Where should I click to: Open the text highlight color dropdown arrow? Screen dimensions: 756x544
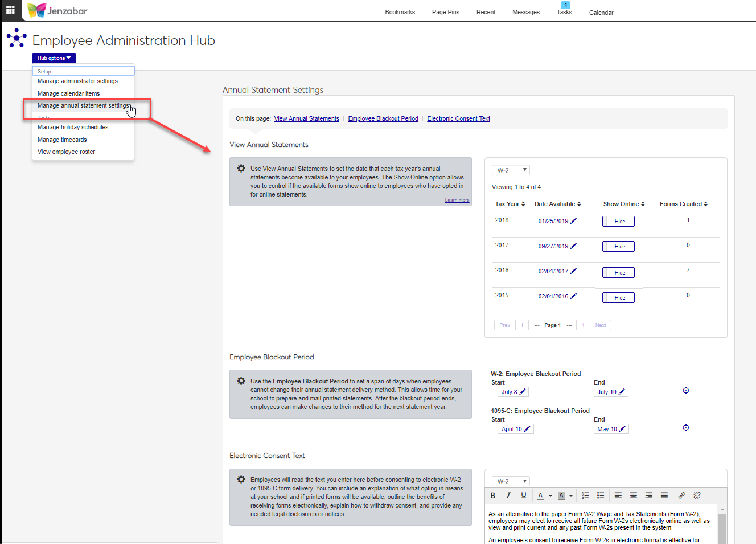(571, 496)
